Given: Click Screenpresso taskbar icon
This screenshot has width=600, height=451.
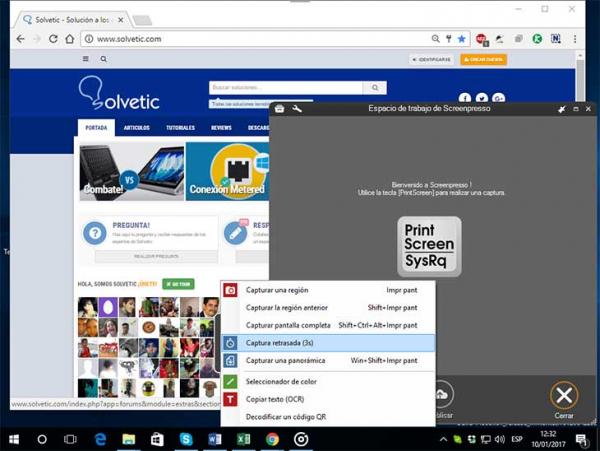Looking at the screenshot, I should (301, 439).
